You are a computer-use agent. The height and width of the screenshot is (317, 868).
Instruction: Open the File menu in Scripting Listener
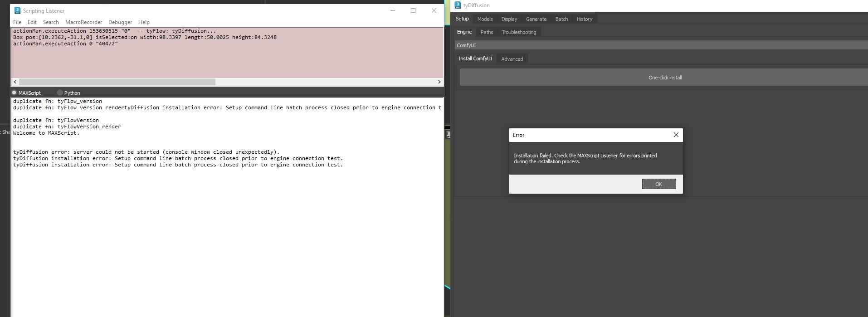[17, 22]
